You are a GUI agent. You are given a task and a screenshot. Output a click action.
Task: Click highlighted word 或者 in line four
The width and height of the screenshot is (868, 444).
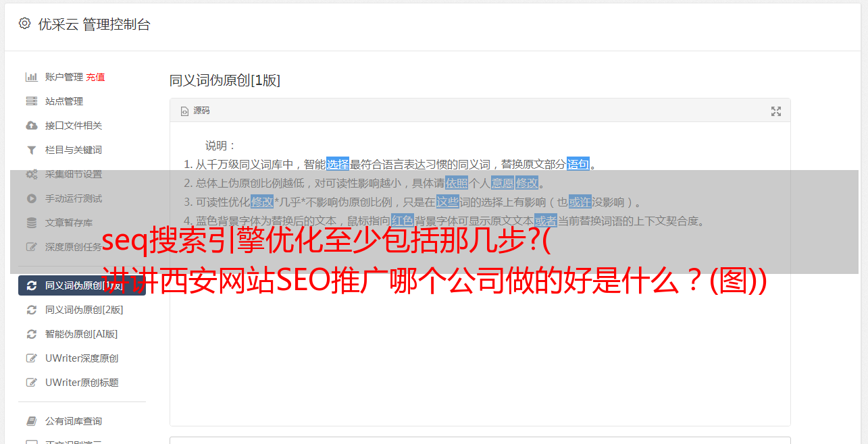coord(546,221)
